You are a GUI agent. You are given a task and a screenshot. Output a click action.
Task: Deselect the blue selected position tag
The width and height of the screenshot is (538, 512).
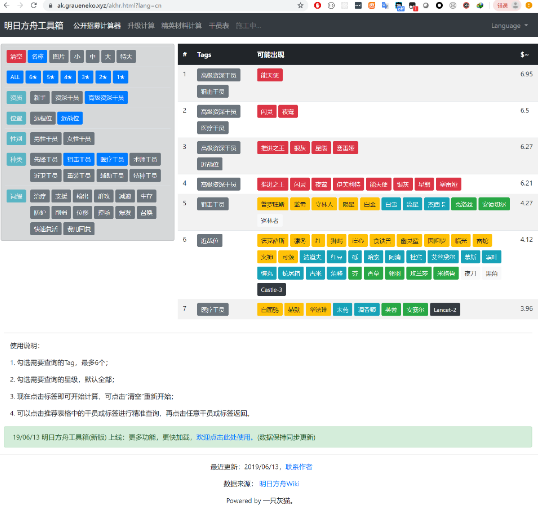tap(70, 118)
